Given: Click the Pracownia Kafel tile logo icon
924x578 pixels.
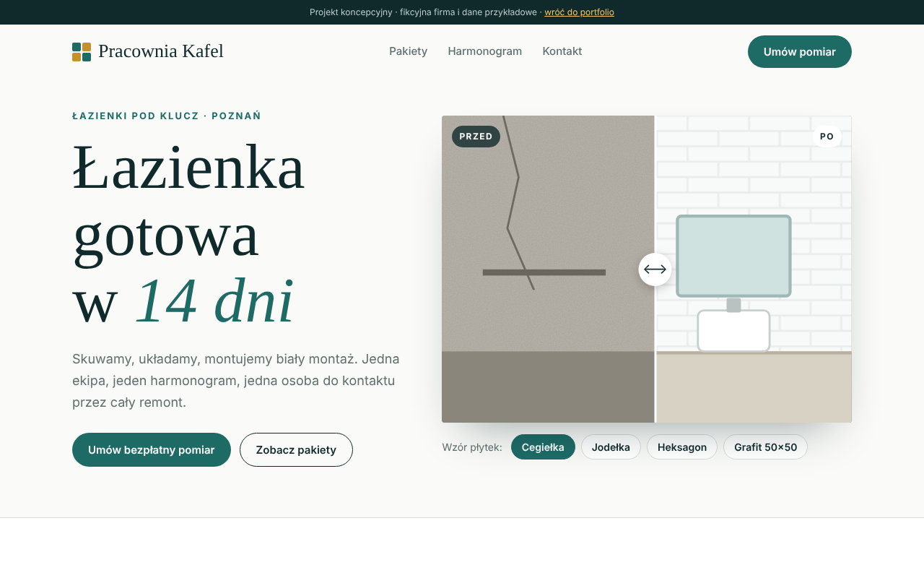Looking at the screenshot, I should click(x=82, y=52).
